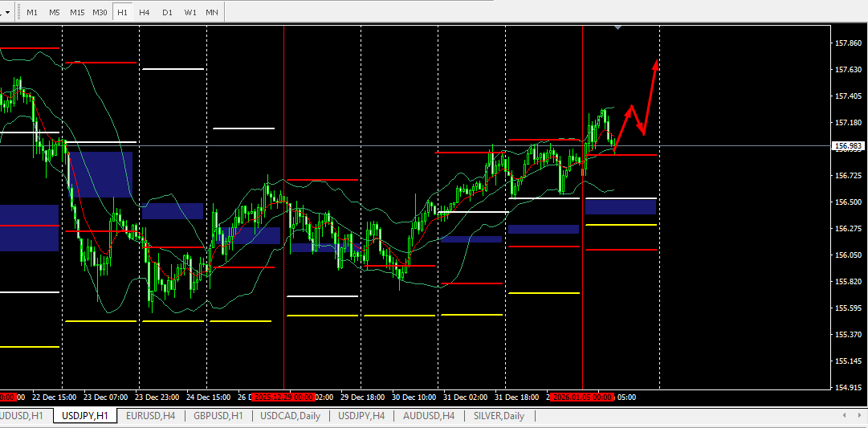
Task: Change timeframe to D1 daily
Action: [167, 12]
